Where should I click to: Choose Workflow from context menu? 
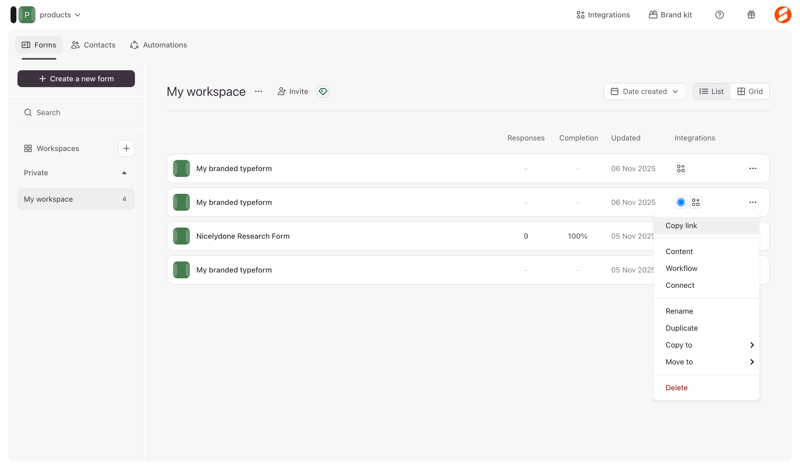tap(706, 268)
